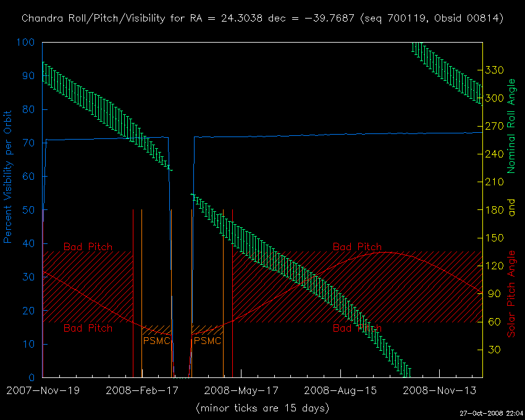Screen dimensions: 525x420
Task: Click the lower-right Bad Pitch label
Action: click(357, 329)
